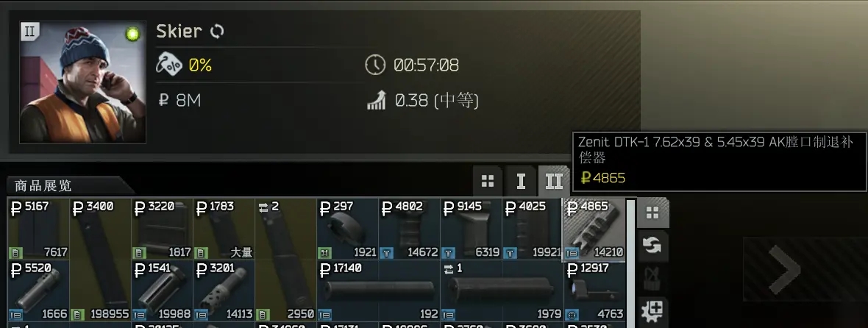The width and height of the screenshot is (868, 328).
Task: Click the refresh icon next to Skier
Action: coord(217,32)
